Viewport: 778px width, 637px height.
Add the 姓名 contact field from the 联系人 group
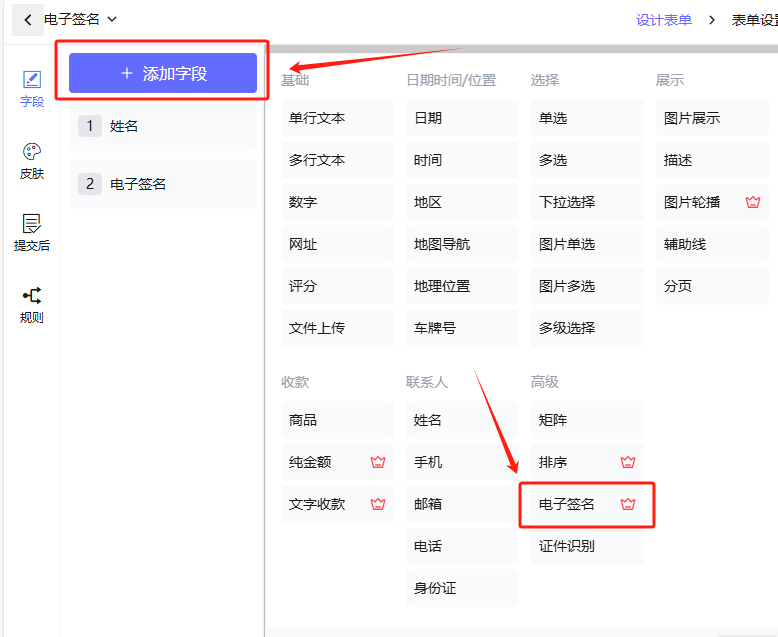pos(462,420)
